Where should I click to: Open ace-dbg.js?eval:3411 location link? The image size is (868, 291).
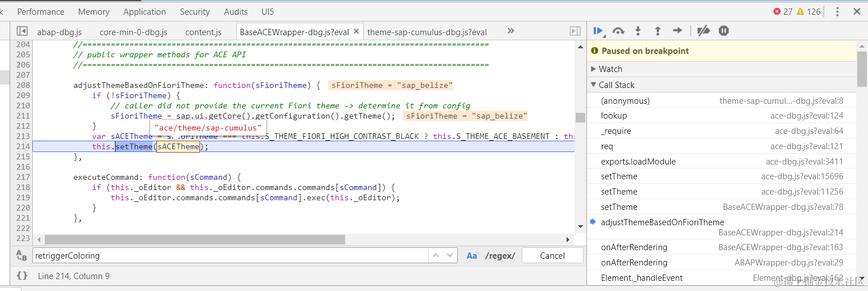click(805, 161)
